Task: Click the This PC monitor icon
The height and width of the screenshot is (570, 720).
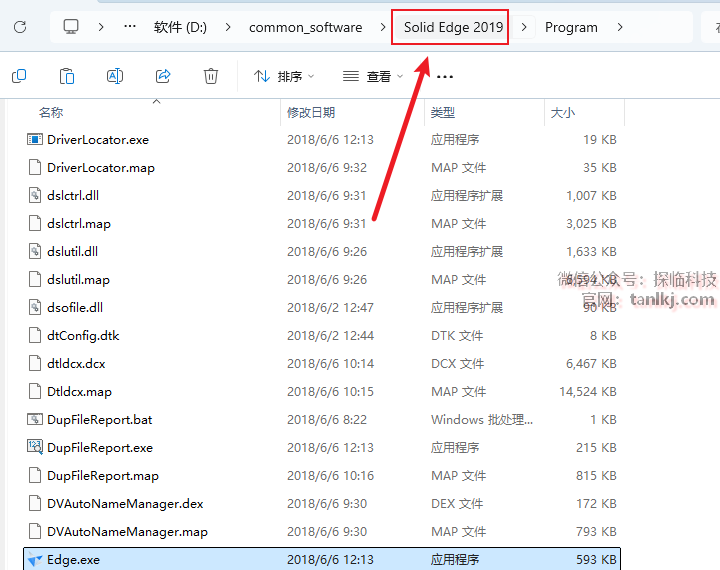Action: click(x=71, y=27)
